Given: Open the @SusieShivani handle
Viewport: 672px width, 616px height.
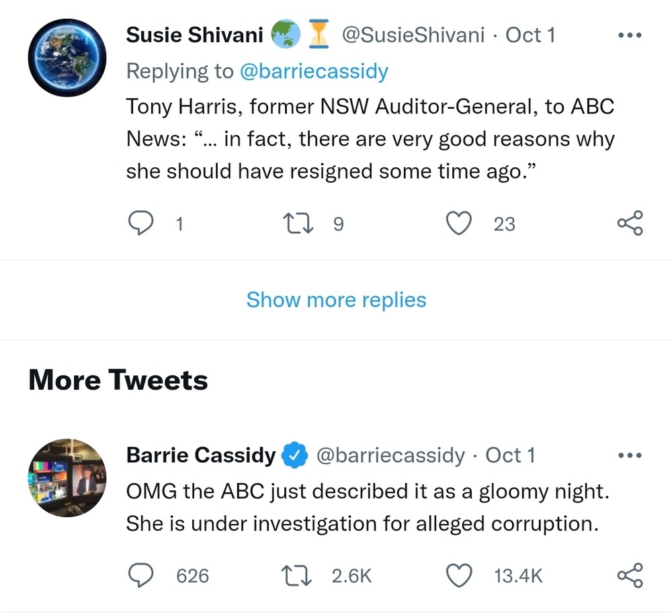Looking at the screenshot, I should click(x=413, y=36).
